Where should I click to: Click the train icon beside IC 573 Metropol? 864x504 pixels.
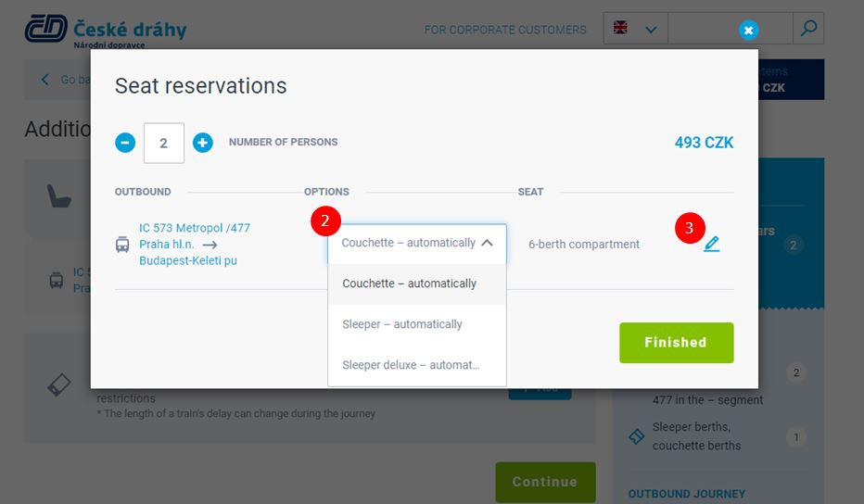pyautogui.click(x=122, y=244)
